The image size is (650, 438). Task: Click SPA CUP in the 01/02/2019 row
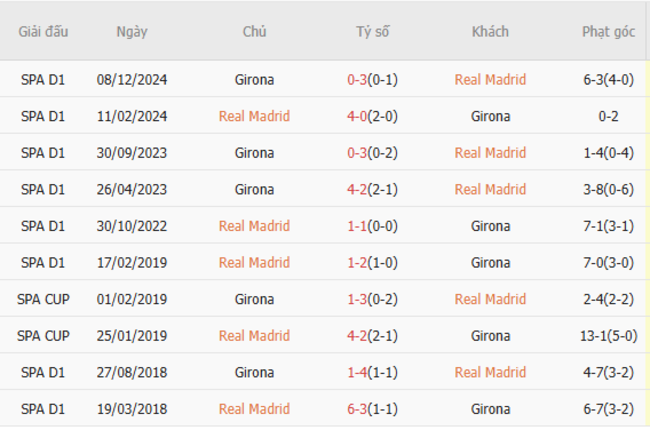(x=43, y=299)
